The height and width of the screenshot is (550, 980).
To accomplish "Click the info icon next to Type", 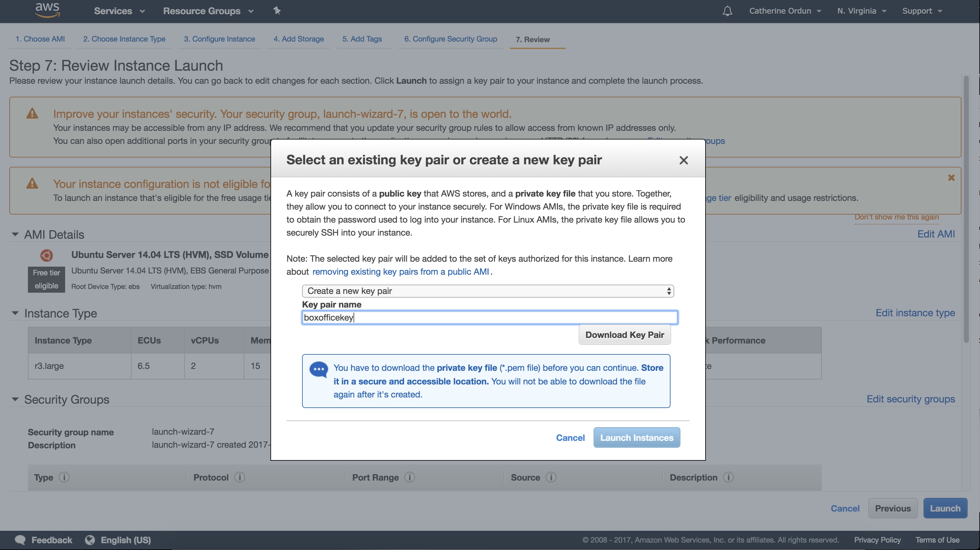I will (64, 477).
